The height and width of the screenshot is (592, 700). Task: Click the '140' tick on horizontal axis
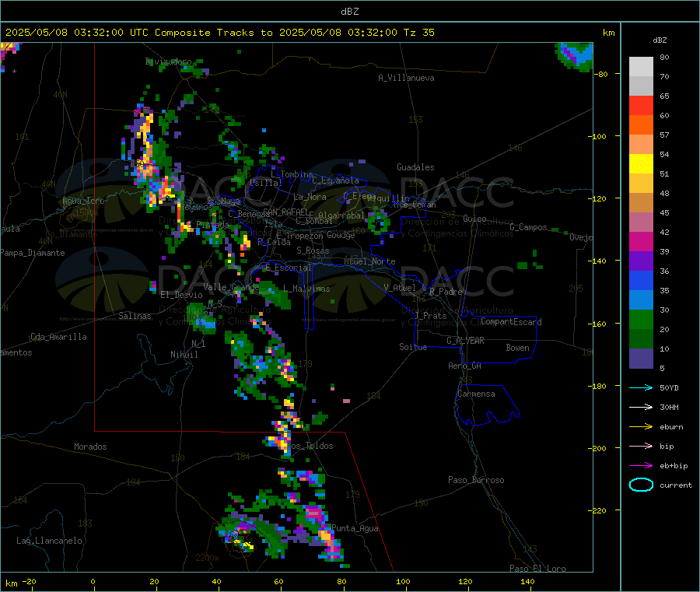tap(527, 581)
